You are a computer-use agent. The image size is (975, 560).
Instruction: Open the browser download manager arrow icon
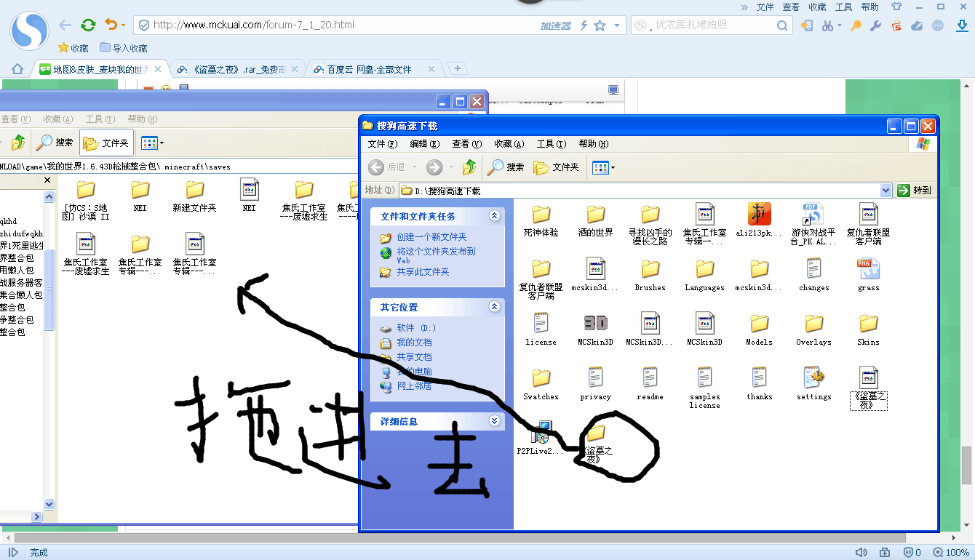pos(960,25)
